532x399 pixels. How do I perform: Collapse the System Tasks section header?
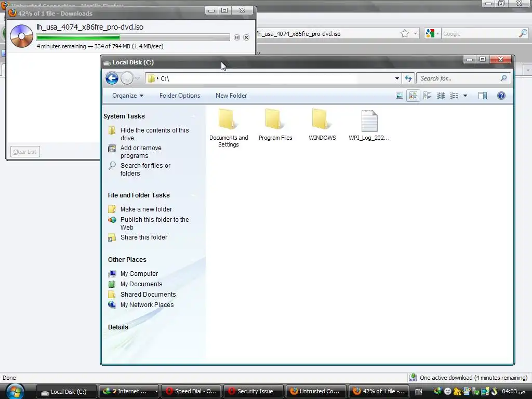[124, 116]
